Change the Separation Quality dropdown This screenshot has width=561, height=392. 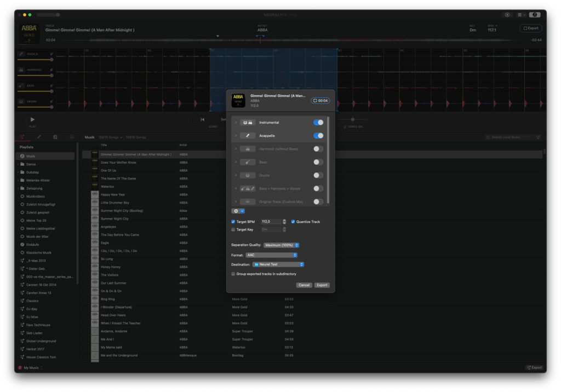point(281,245)
